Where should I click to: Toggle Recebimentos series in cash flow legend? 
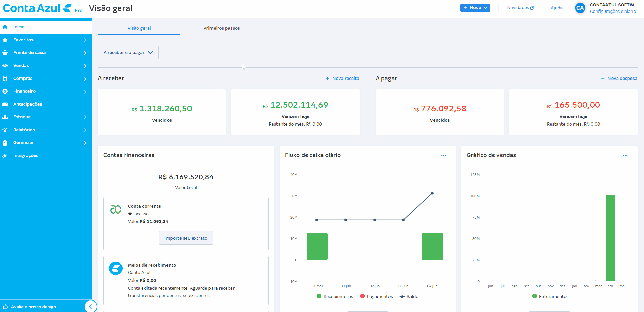(x=335, y=296)
